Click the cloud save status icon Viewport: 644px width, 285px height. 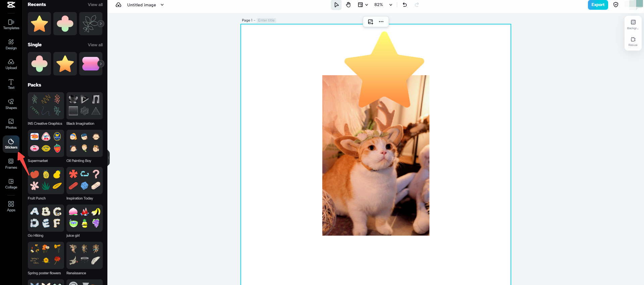[x=118, y=5]
